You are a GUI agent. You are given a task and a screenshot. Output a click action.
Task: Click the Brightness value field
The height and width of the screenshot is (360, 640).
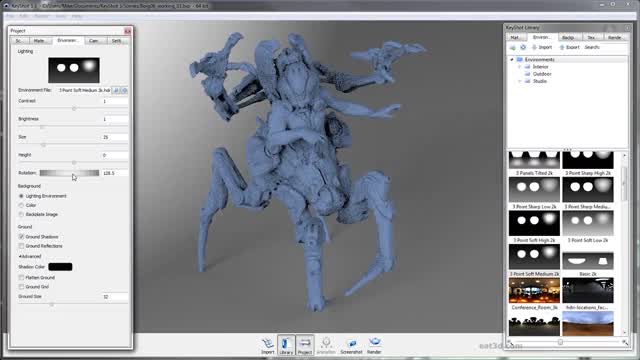[x=114, y=119]
